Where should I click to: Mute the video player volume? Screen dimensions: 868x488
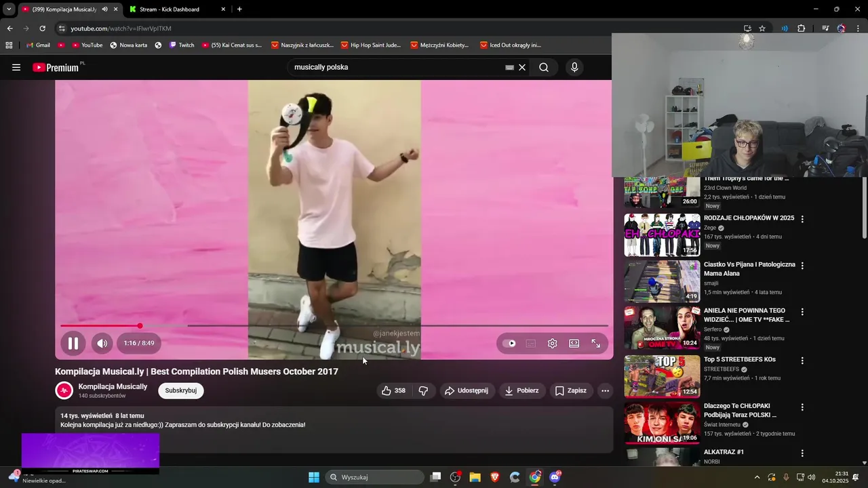click(102, 343)
